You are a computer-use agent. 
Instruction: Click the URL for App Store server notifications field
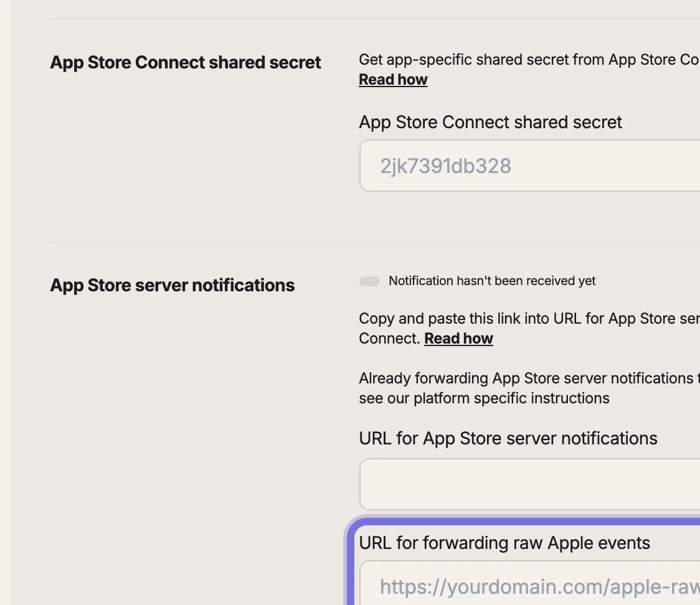[x=529, y=484]
